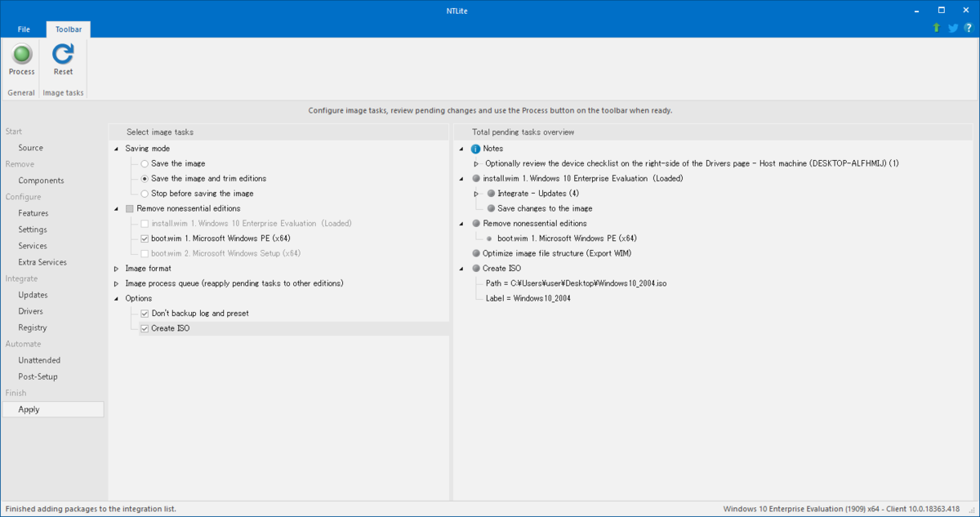This screenshot has height=517, width=980.
Task: Open the Source page in sidebar
Action: pos(31,148)
